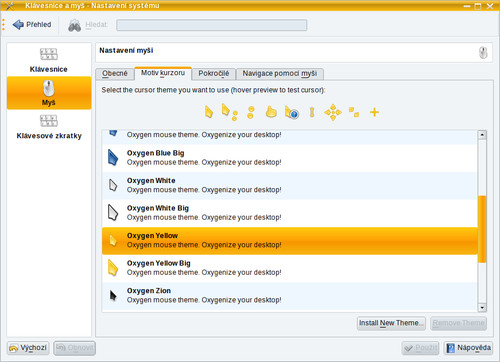Click the Oxygen White Big cursor thumbnail
The image size is (500, 362).
[113, 212]
